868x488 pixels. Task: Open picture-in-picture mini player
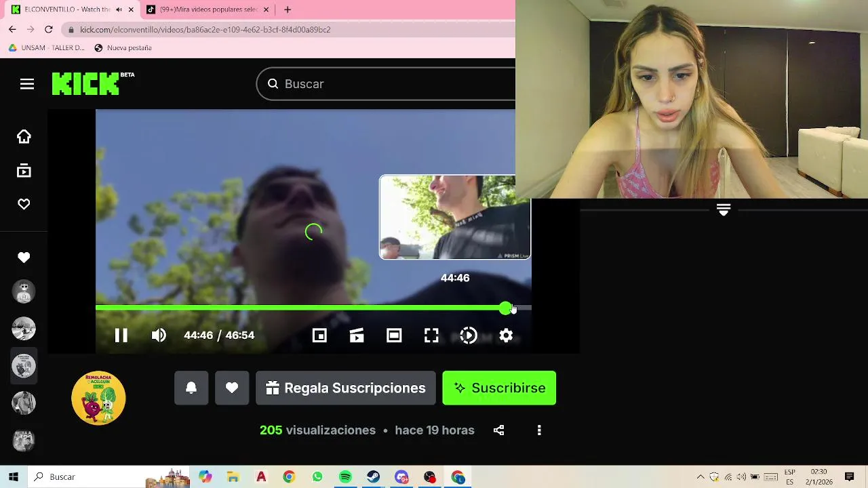click(x=319, y=335)
